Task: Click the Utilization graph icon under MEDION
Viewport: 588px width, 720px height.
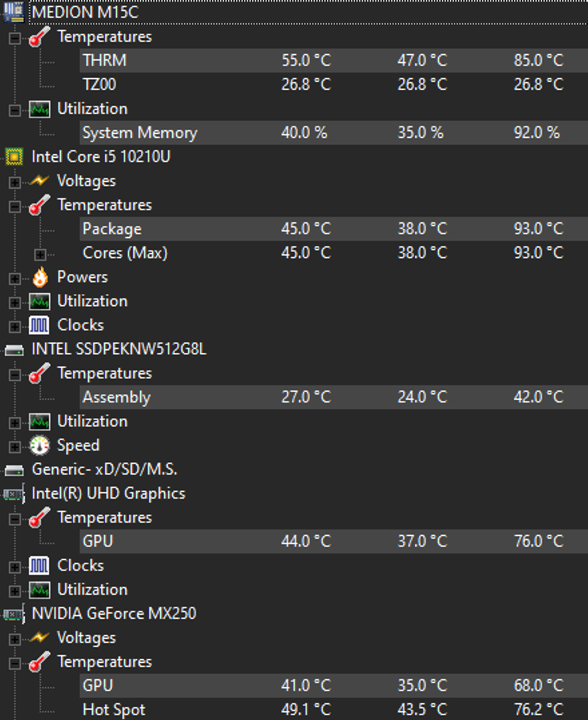Action: pos(39,109)
